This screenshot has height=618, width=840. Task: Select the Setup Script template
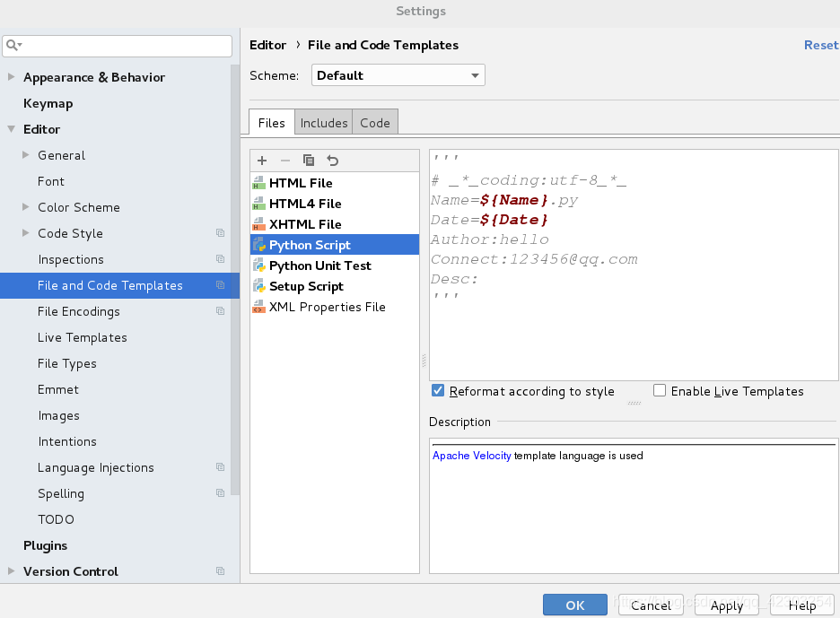(335, 286)
